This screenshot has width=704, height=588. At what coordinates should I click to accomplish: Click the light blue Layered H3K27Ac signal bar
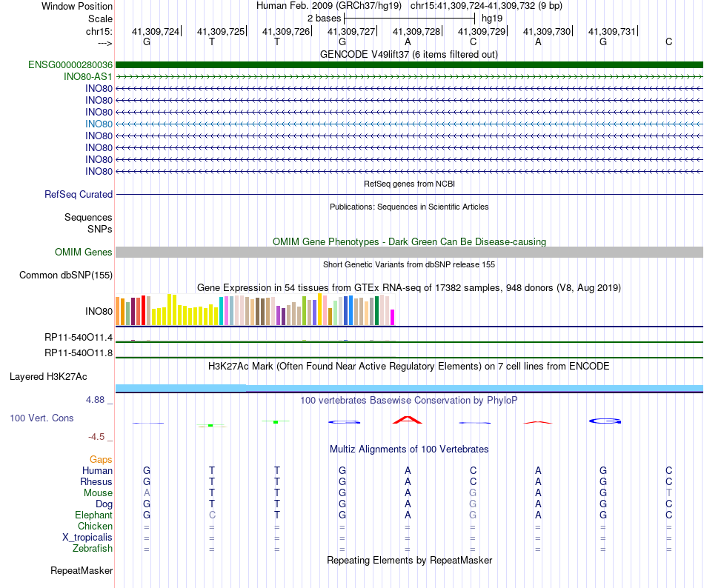(409, 388)
